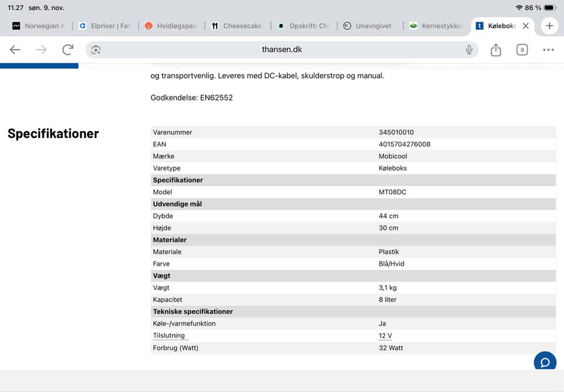Switch to the Norwegian tab

click(39, 26)
